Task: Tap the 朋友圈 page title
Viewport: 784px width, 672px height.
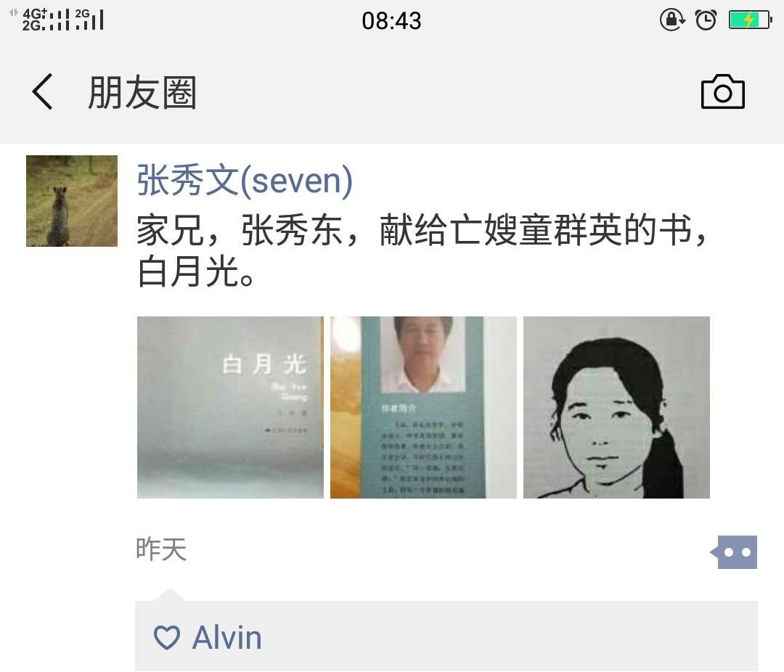Action: (142, 92)
